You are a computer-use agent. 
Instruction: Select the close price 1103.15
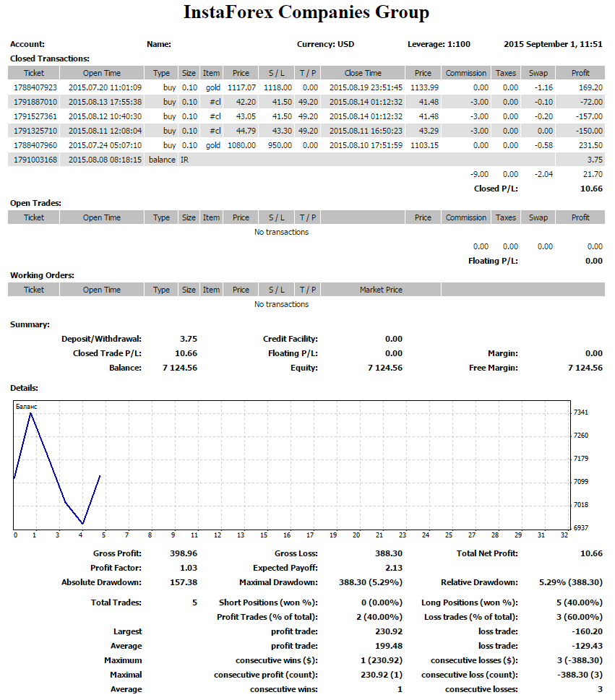(424, 145)
